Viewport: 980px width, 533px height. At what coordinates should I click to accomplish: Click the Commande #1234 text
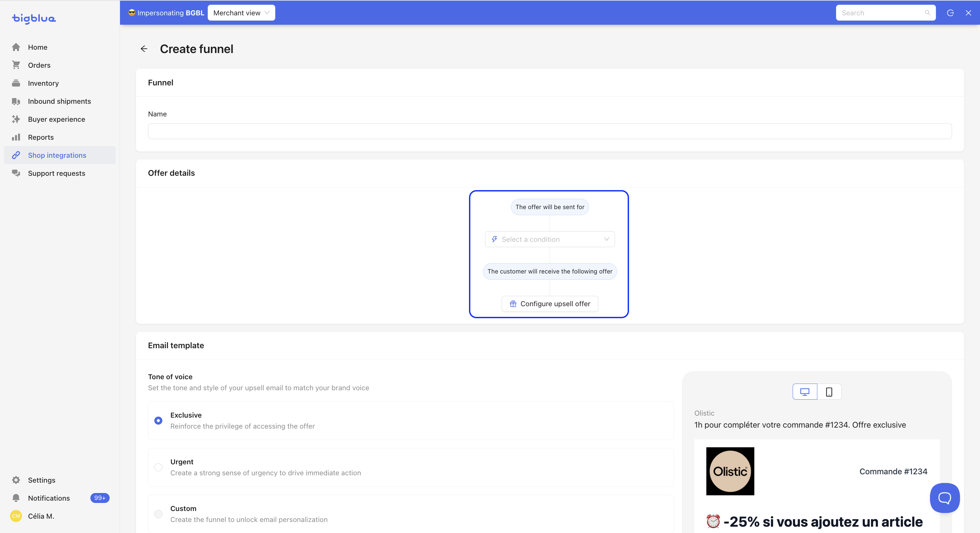pos(893,471)
